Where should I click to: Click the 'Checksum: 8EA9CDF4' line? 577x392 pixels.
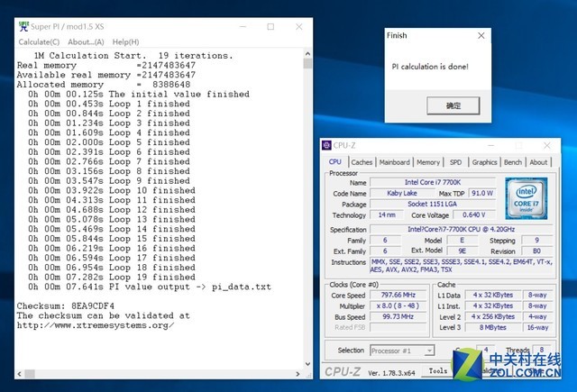tap(66, 306)
